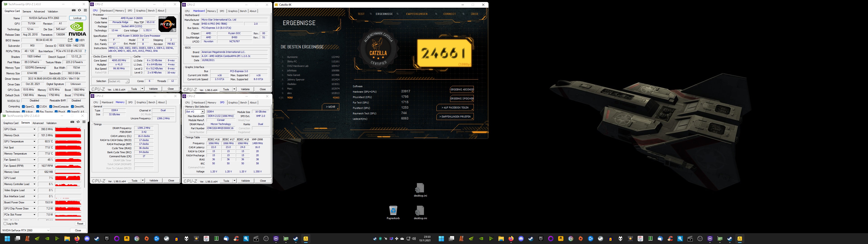Open the EMPFEHLUNGEN tab in Catzilla
The image size is (868, 244).
(x=416, y=14)
